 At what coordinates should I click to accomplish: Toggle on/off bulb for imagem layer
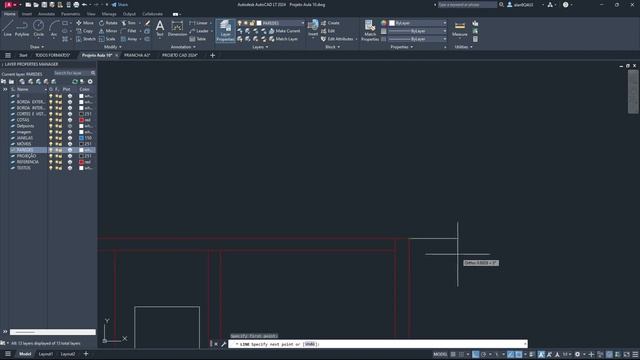point(51,132)
